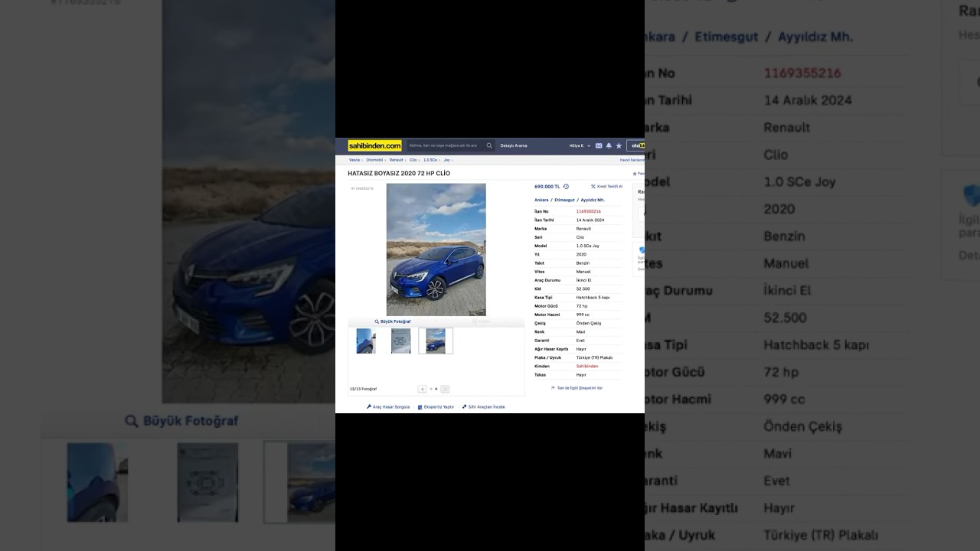Image resolution: width=980 pixels, height=551 pixels.
Task: Go to the previous photo page arrow
Action: pyautogui.click(x=422, y=389)
